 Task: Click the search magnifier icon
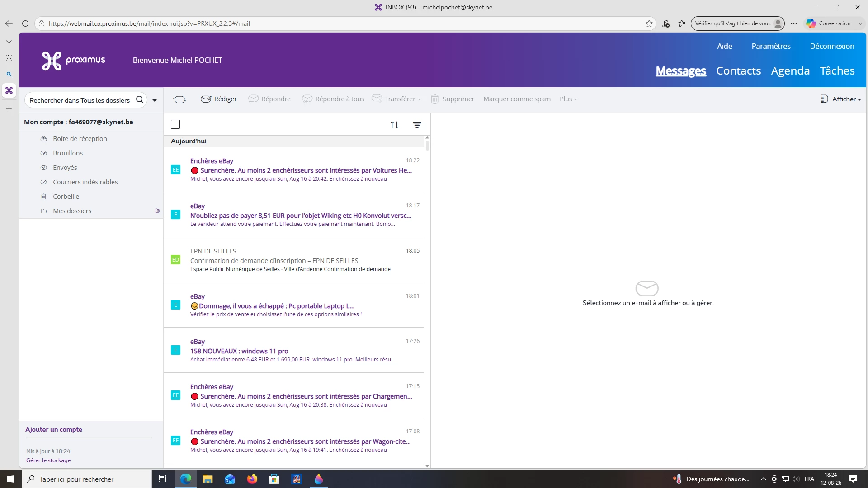tap(140, 100)
